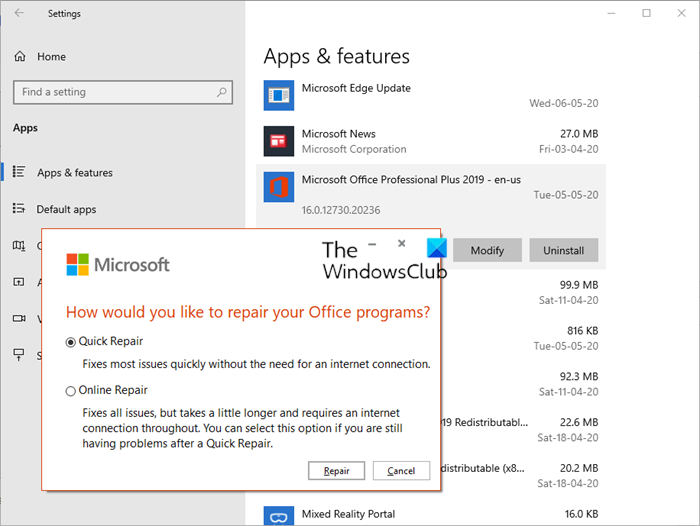Select Microsoft Edge Update entry
Screen dimensions: 700x526
(x=431, y=96)
